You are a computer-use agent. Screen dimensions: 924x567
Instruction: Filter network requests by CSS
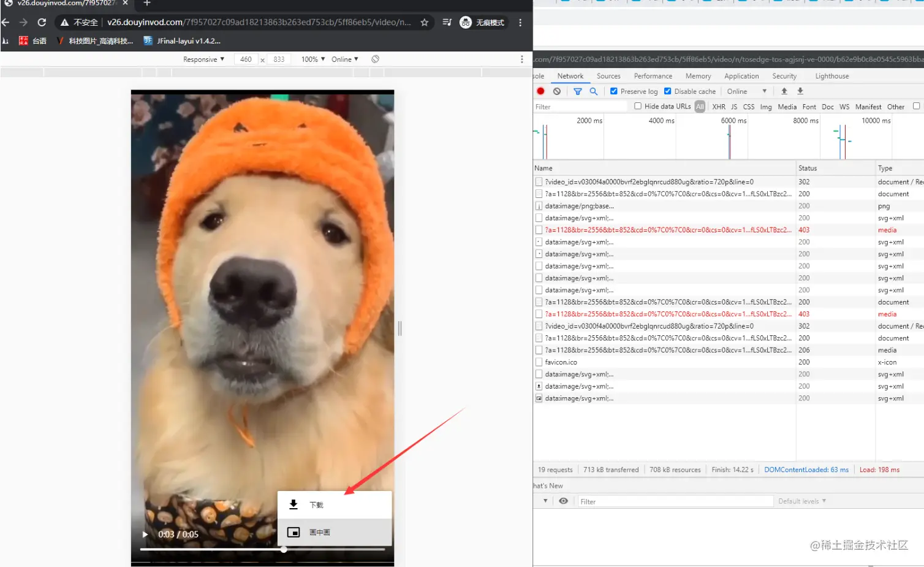pyautogui.click(x=749, y=107)
